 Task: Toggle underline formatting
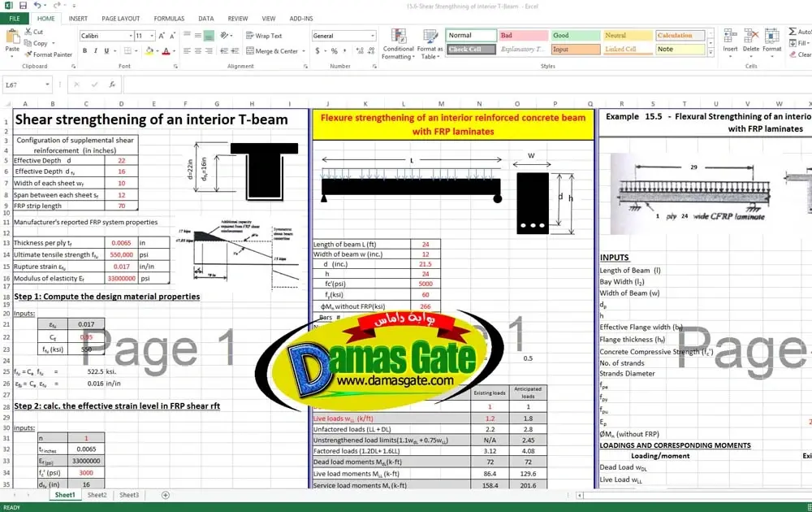(x=106, y=50)
